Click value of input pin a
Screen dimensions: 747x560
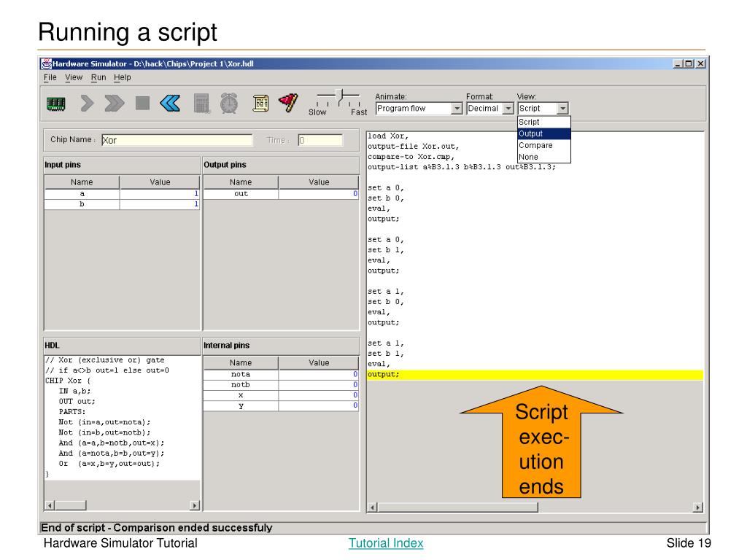click(x=160, y=194)
